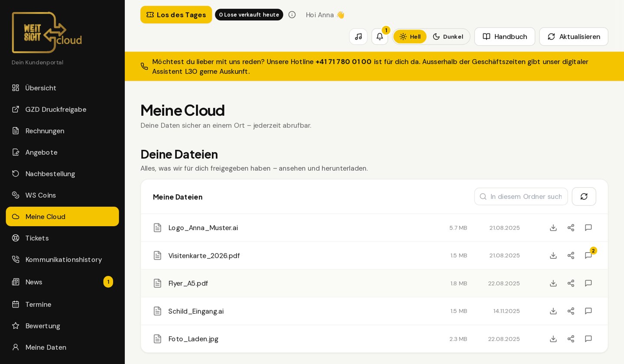Share Visitenkarte_2026.pdf

[x=571, y=255]
